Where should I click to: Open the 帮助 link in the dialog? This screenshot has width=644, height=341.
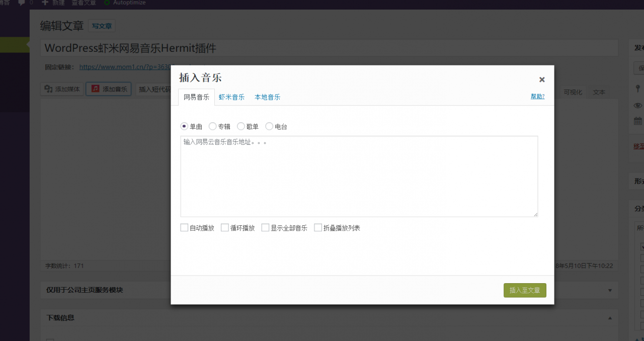point(537,96)
